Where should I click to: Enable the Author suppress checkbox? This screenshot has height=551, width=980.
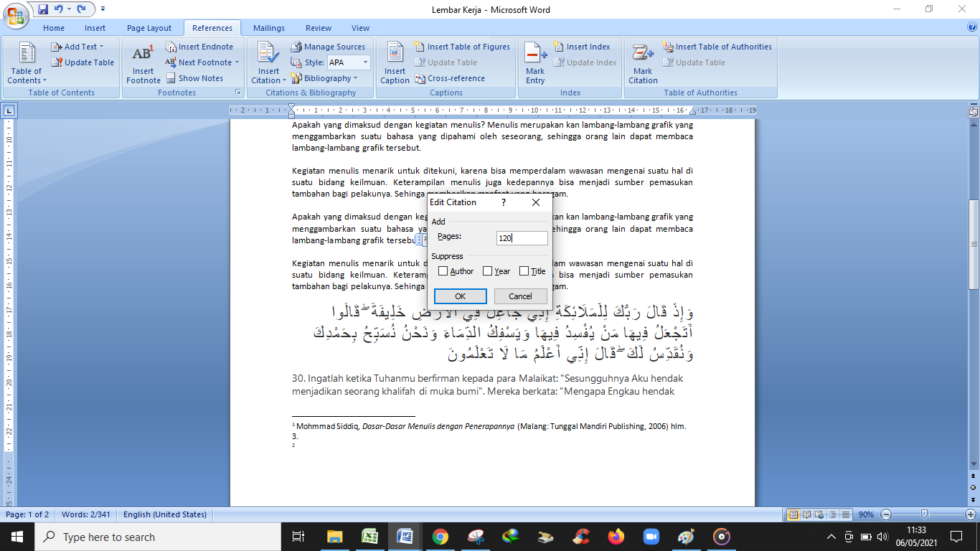[x=443, y=271]
